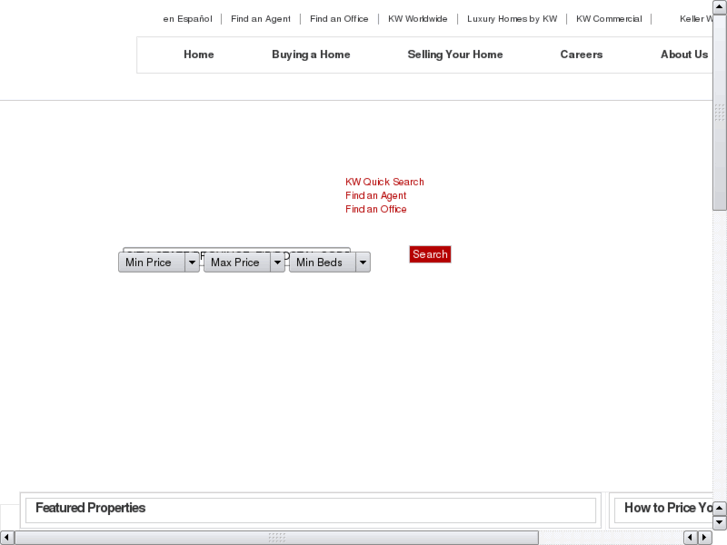Click the red Search button

(430, 254)
